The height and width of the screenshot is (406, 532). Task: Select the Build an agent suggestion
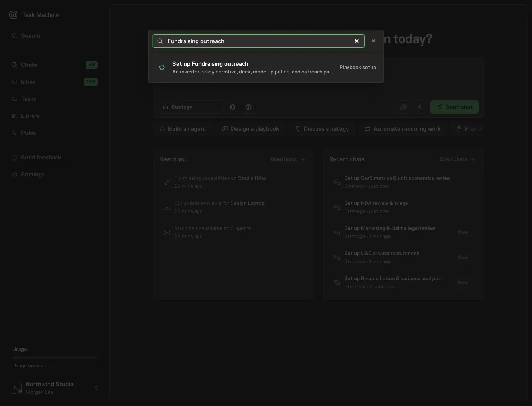[x=183, y=129]
